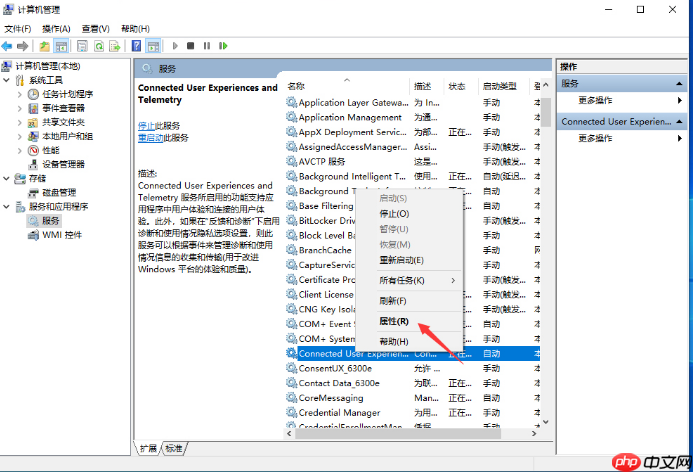The height and width of the screenshot is (472, 693).
Task: Select 计算机管理(本地) root node
Action: pyautogui.click(x=48, y=66)
